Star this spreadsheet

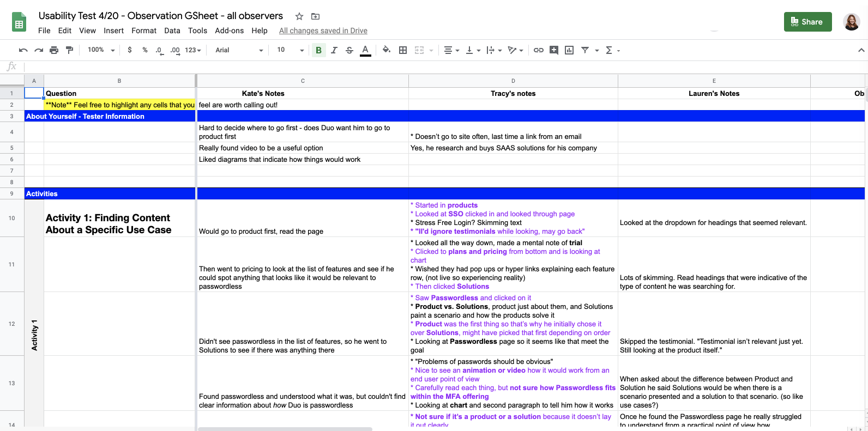click(x=299, y=16)
